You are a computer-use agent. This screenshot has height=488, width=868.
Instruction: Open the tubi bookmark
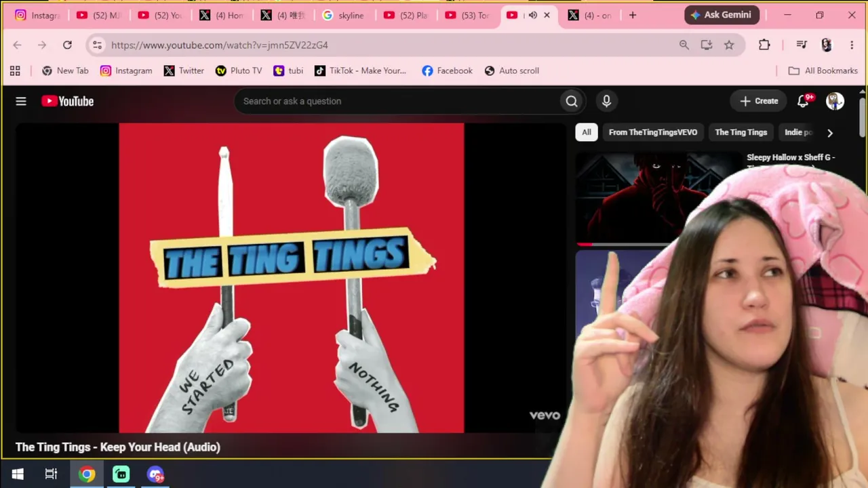288,70
